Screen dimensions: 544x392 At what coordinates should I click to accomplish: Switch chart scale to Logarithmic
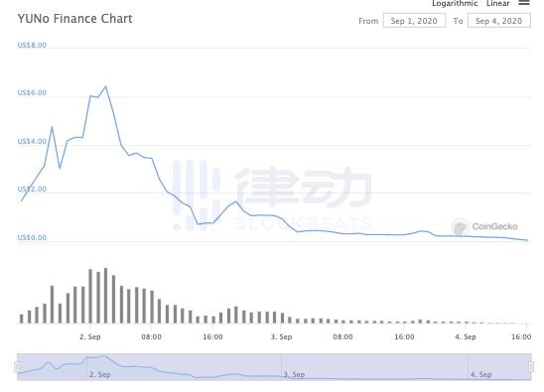(x=455, y=3)
